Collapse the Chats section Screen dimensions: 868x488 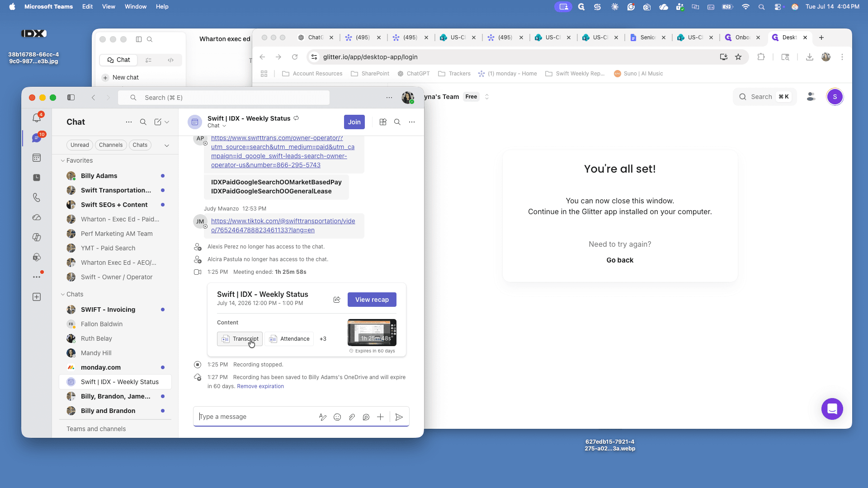tap(63, 294)
